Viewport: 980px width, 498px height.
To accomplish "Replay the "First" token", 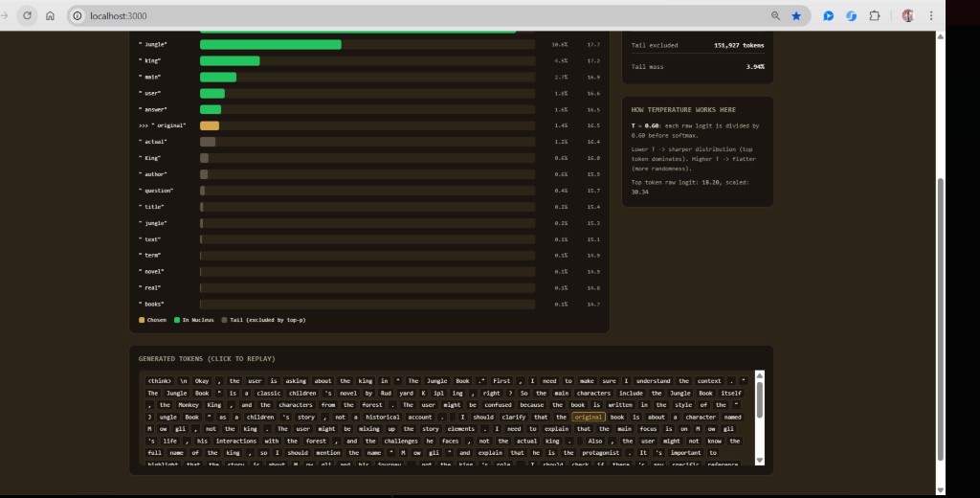I will [501, 381].
